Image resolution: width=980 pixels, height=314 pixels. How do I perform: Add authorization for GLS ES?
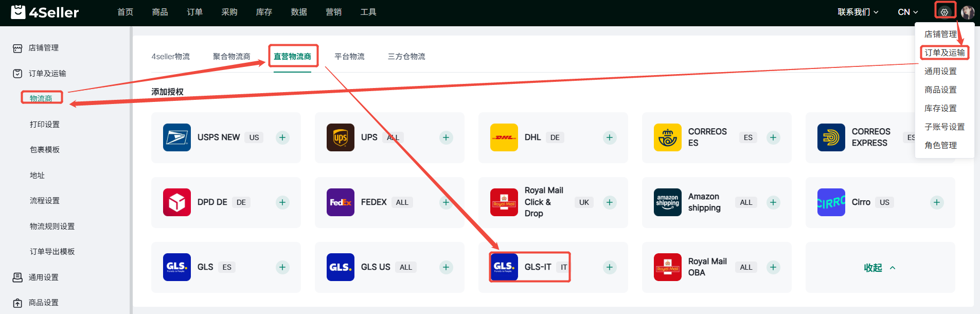tap(282, 267)
